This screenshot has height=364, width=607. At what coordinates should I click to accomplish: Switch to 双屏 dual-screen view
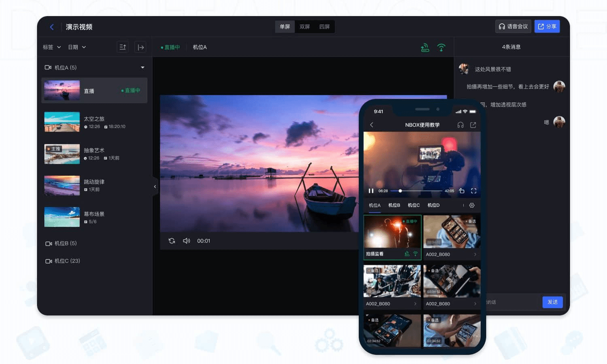click(x=305, y=27)
